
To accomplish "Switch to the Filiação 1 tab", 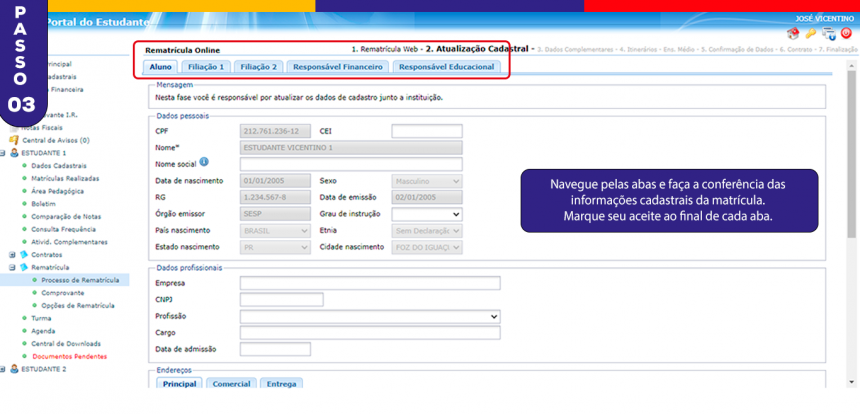I will point(206,67).
